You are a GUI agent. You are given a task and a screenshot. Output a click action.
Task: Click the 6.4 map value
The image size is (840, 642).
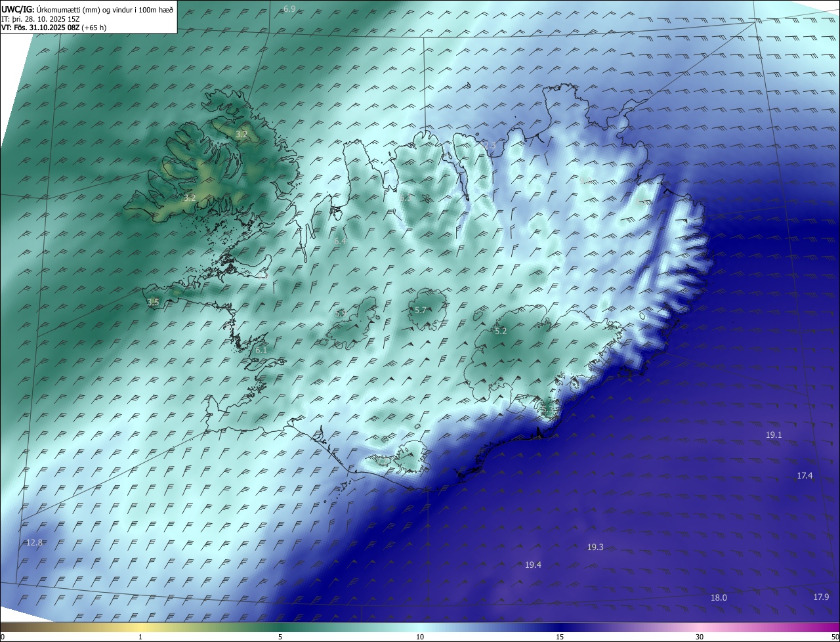coord(340,241)
